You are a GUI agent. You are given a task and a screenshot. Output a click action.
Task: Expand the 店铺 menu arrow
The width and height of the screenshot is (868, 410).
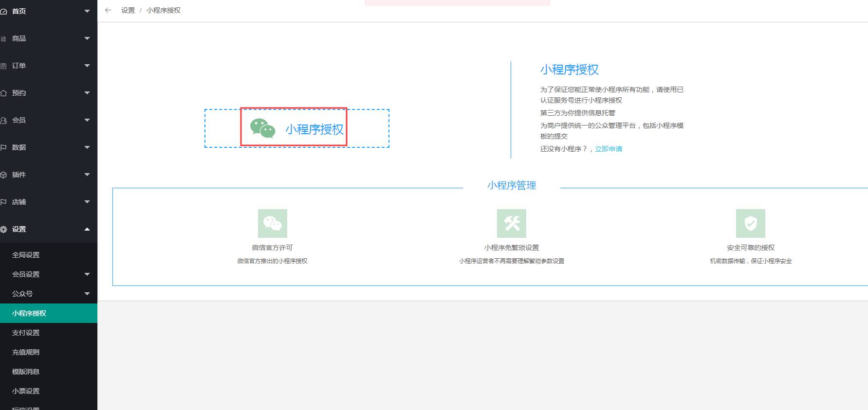click(87, 202)
